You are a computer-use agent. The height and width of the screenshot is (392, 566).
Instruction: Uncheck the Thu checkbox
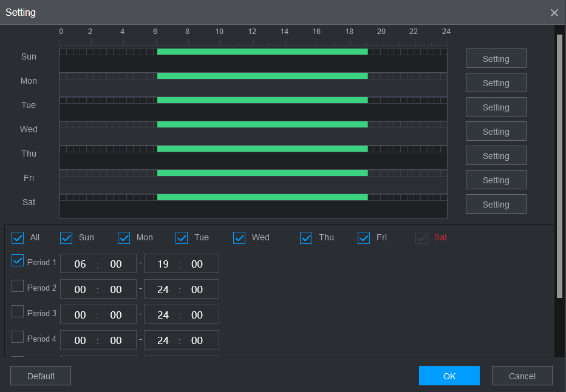tap(306, 238)
